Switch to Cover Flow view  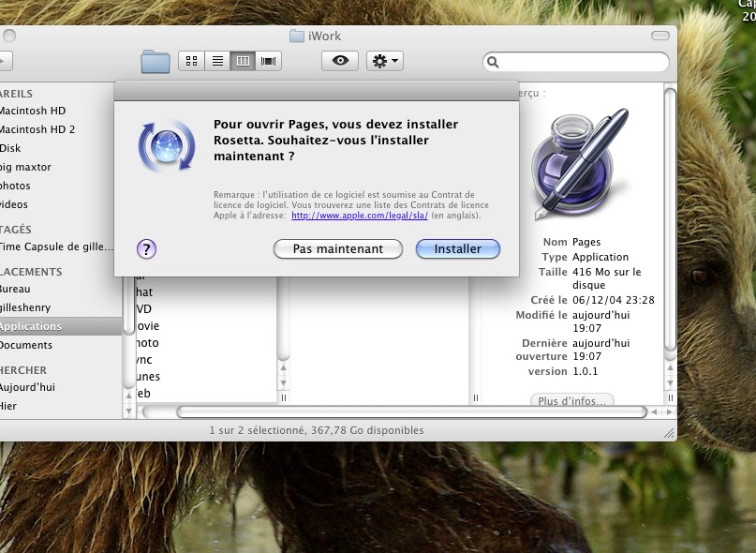[x=269, y=61]
